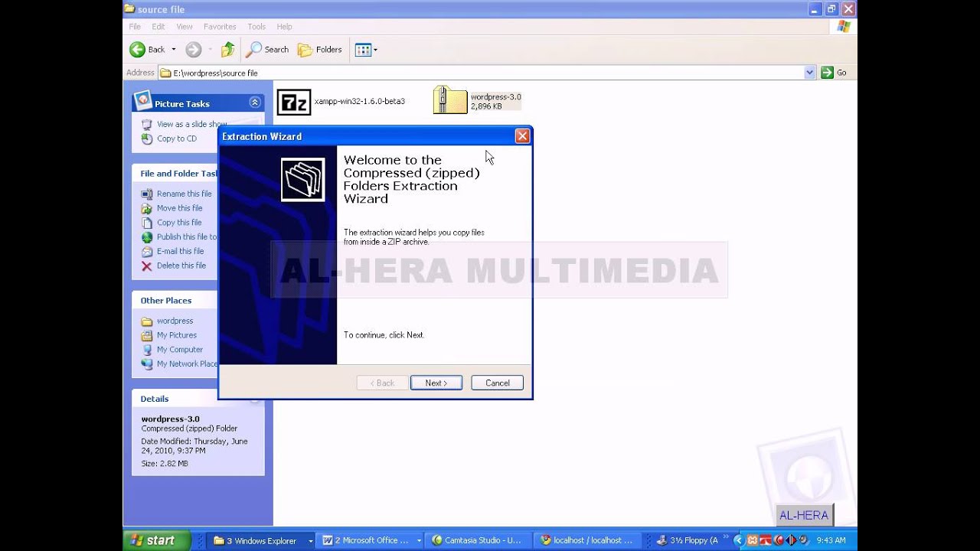Viewport: 980px width, 551px height.
Task: Go up one folder level icon
Action: pyautogui.click(x=227, y=50)
